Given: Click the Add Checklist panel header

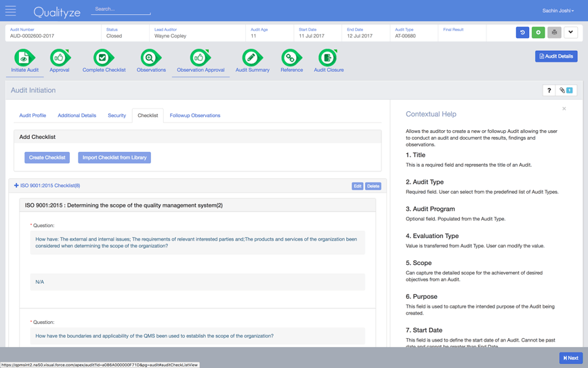Looking at the screenshot, I should click(198, 137).
